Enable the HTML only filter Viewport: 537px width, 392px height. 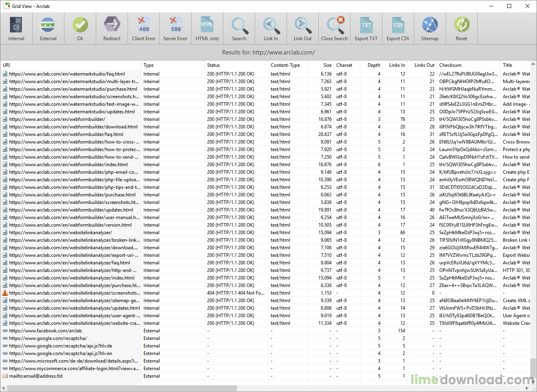point(207,28)
